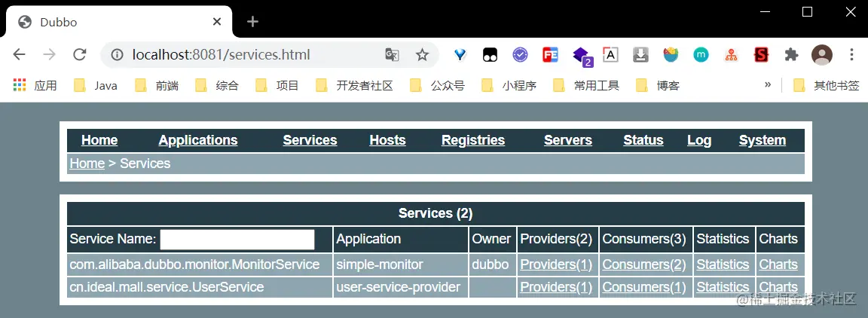The image size is (868, 318).
Task: Open the Registries nav item
Action: pos(473,140)
